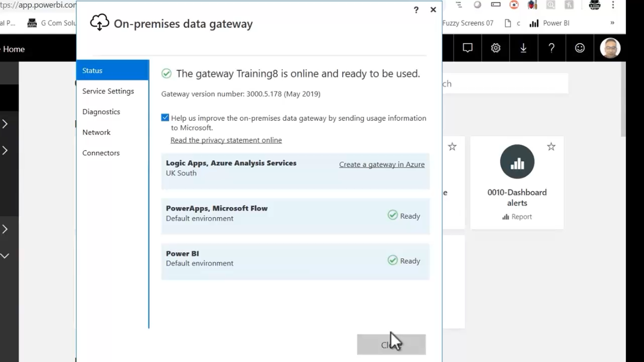Switch to the Diagnostics tab
This screenshot has height=362, width=644.
[x=101, y=112]
